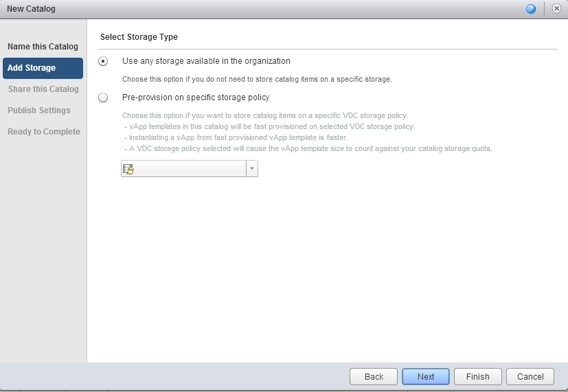Click the storage policy icon inside combo box
568x392 pixels.
pos(128,170)
